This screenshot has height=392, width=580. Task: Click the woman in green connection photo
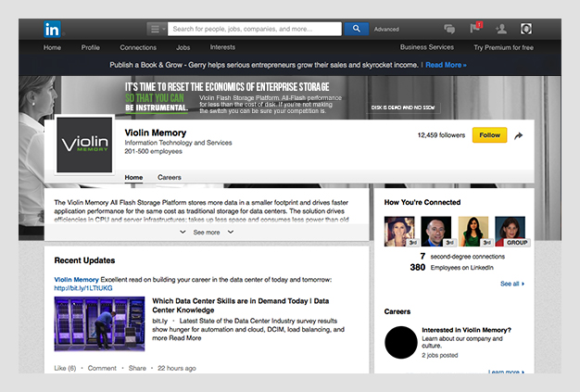(x=473, y=232)
